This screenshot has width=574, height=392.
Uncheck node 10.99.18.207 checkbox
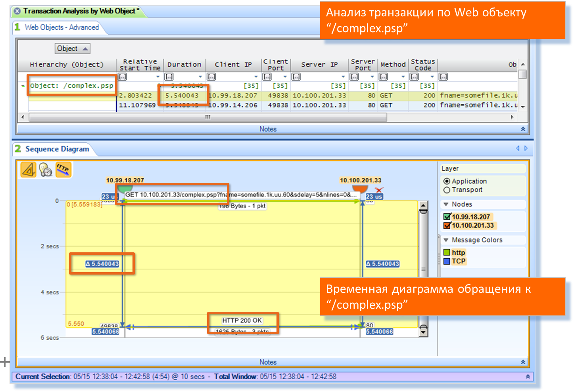447,217
